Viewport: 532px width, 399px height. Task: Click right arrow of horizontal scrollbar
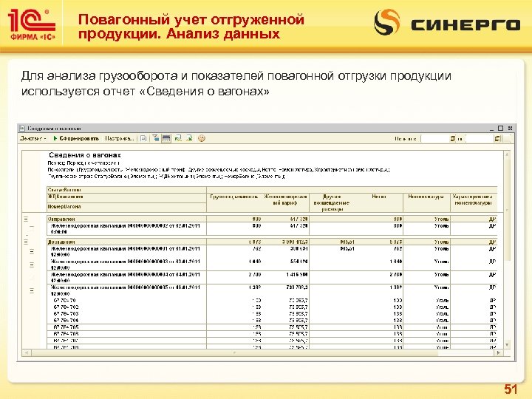pos(499,353)
